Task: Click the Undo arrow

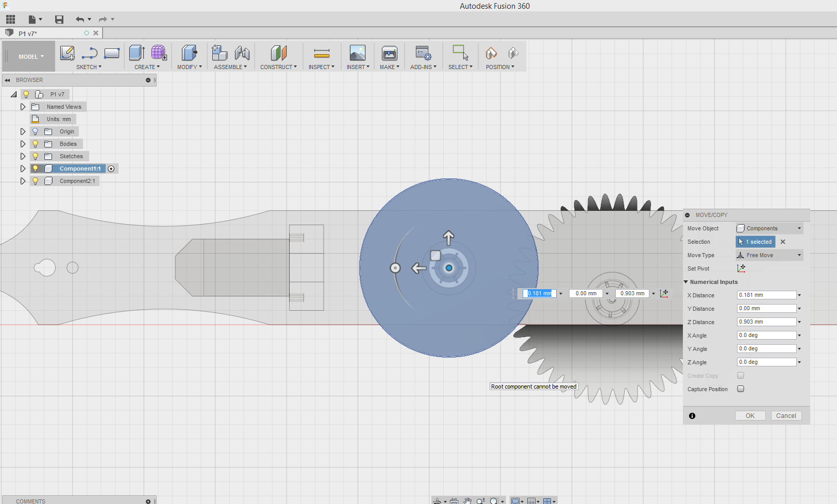Action: (80, 20)
